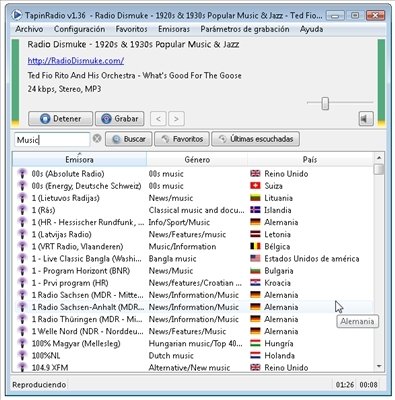395x400 pixels.
Task: Click the Lithuanian flag next to Lituania
Action: pos(255,198)
